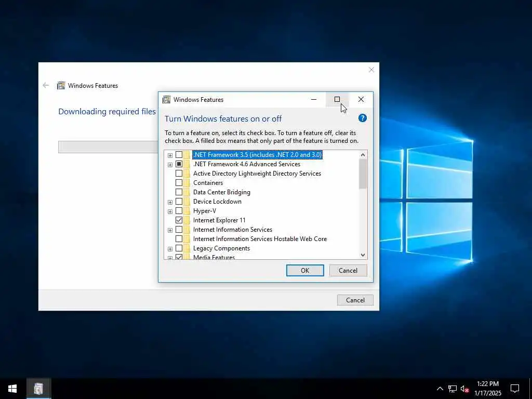Screen dimensions: 532x399
Task: Enable the Containers checkbox
Action: pyautogui.click(x=179, y=183)
